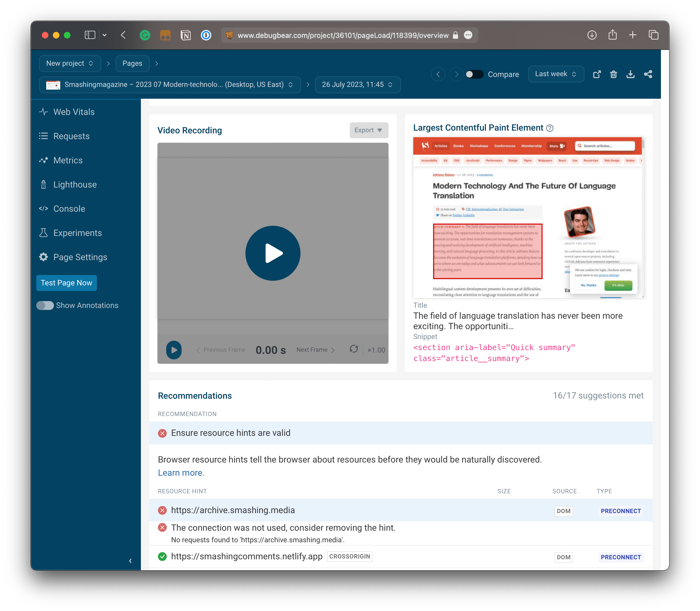Open the Requests panel
The height and width of the screenshot is (611, 700).
pos(71,136)
